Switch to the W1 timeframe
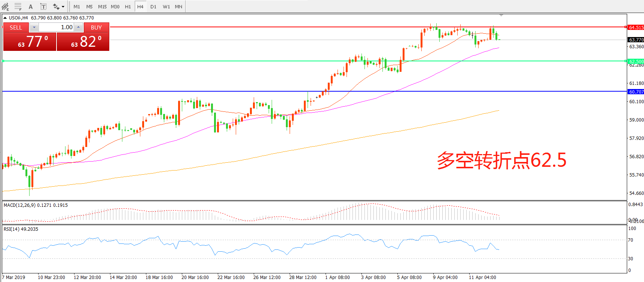This screenshot has height=282, width=644. click(x=166, y=6)
